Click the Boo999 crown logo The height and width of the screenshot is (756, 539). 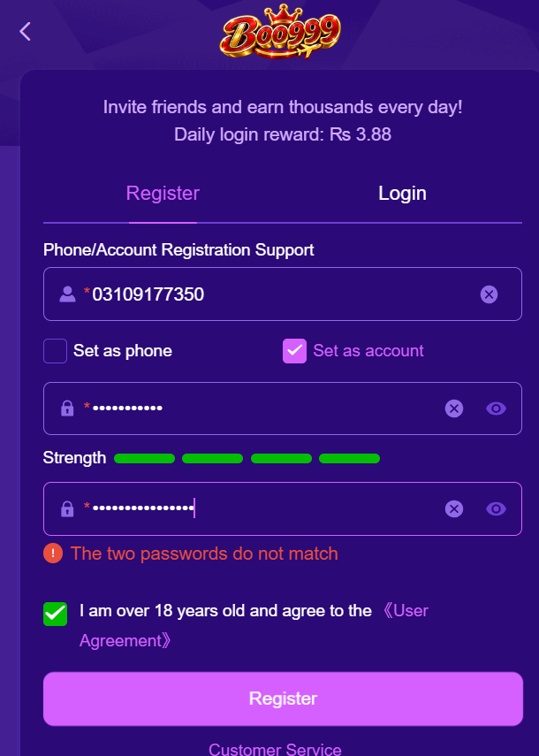coord(281,31)
